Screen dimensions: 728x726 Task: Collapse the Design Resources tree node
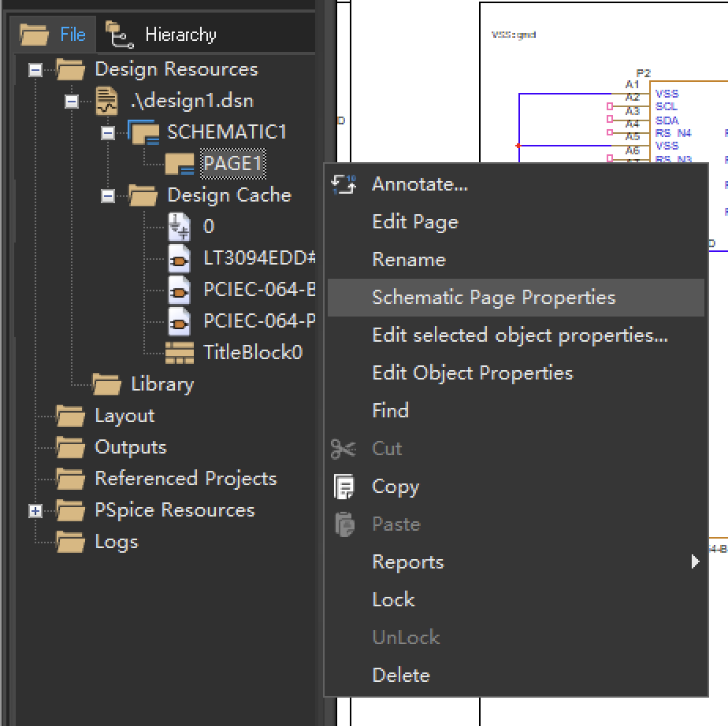[35, 70]
